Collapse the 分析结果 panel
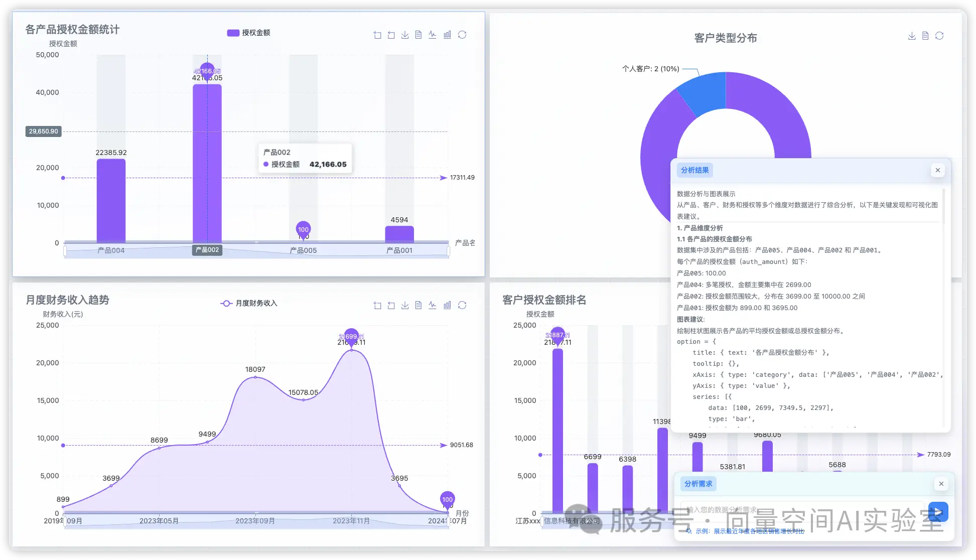 (937, 170)
